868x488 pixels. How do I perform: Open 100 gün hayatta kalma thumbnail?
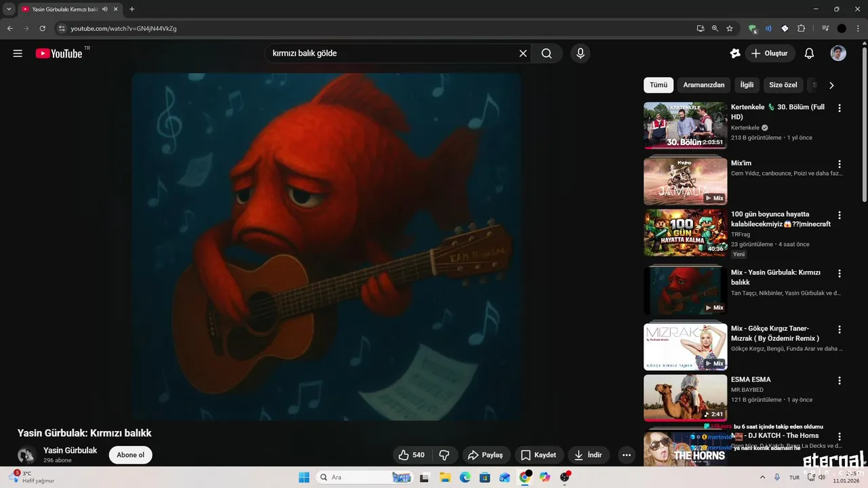tap(685, 232)
